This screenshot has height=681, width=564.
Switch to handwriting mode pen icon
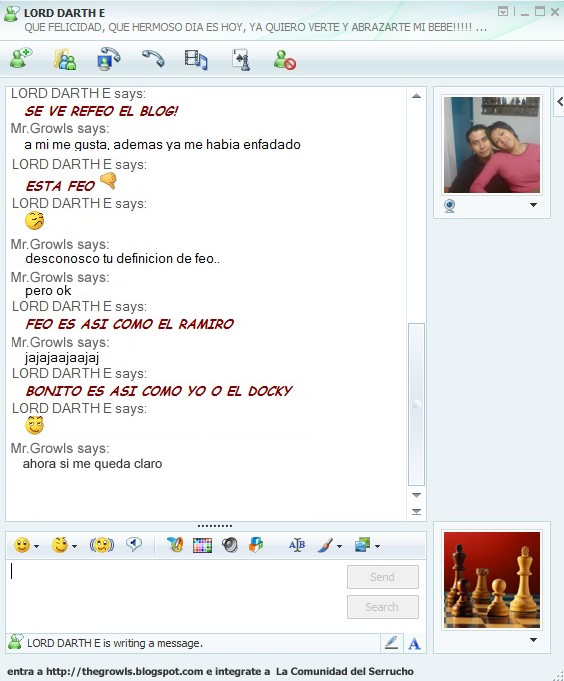point(391,643)
